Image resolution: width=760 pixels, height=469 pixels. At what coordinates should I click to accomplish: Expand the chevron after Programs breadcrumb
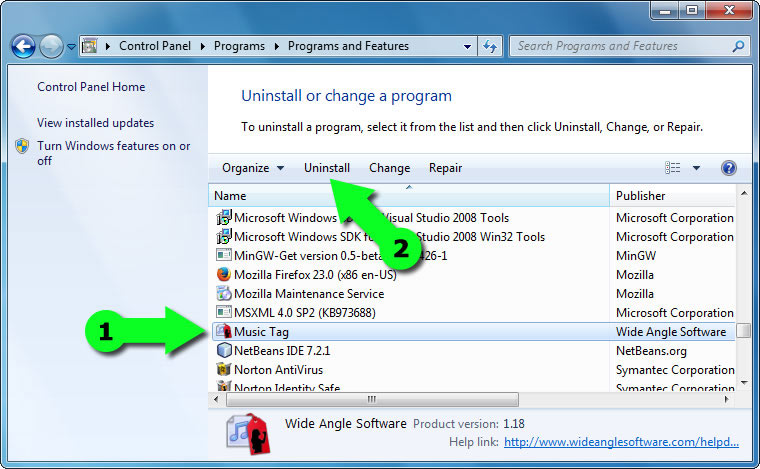pos(276,47)
